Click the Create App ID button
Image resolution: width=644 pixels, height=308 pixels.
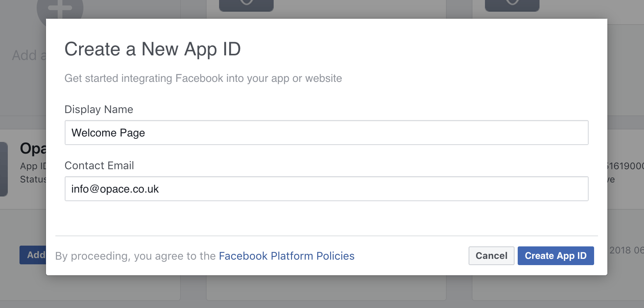[556, 256]
